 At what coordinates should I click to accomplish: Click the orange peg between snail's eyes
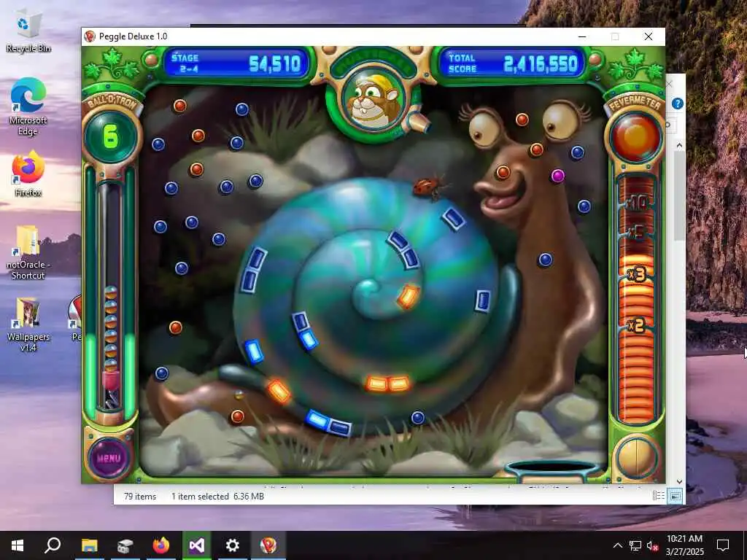coord(522,120)
